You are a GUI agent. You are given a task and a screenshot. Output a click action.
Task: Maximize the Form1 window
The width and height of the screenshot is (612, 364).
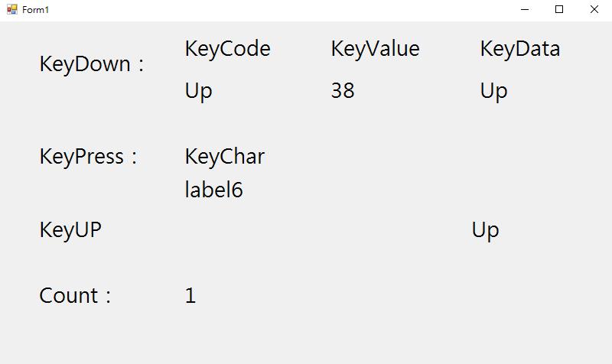[559, 9]
